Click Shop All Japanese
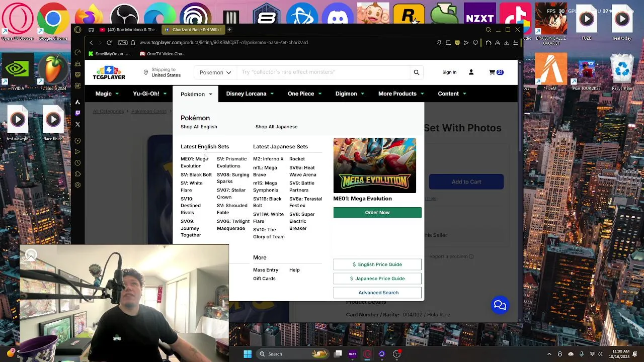This screenshot has width=644, height=362. [276, 127]
